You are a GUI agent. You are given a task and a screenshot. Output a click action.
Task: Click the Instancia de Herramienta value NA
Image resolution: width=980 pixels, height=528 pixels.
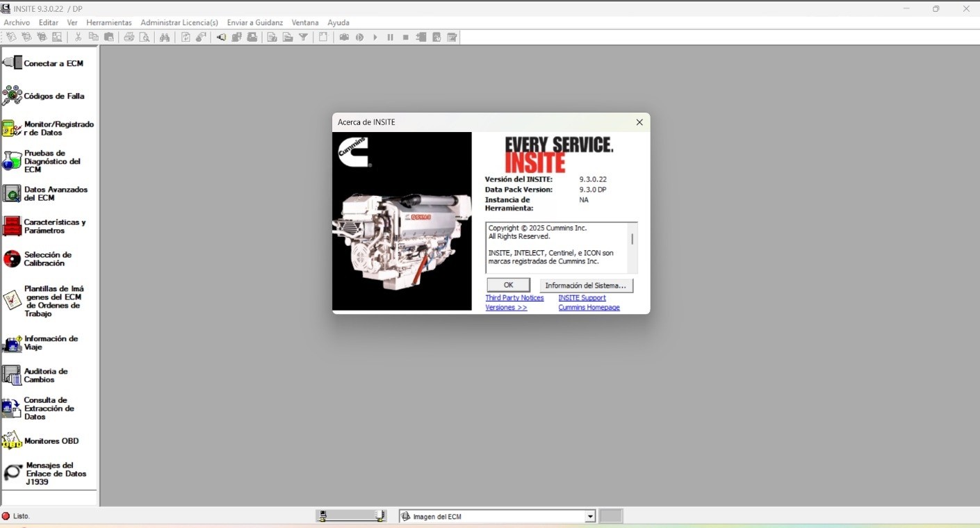(584, 200)
